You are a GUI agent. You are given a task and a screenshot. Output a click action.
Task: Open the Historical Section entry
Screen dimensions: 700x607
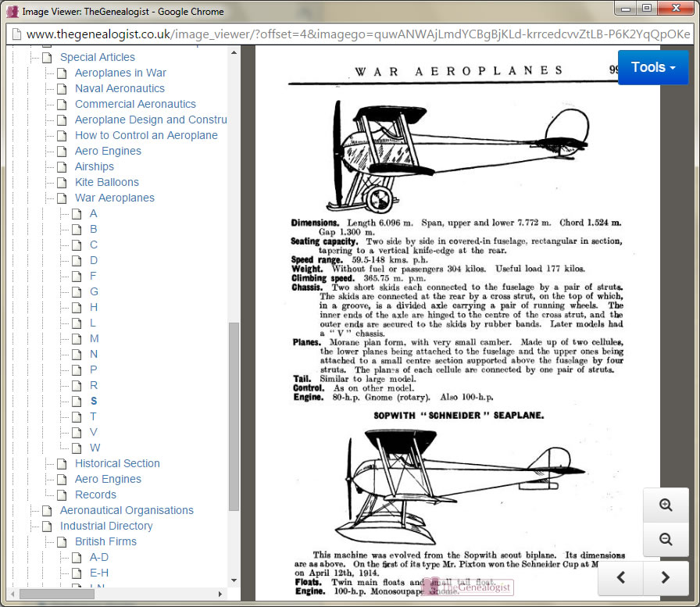[117, 463]
